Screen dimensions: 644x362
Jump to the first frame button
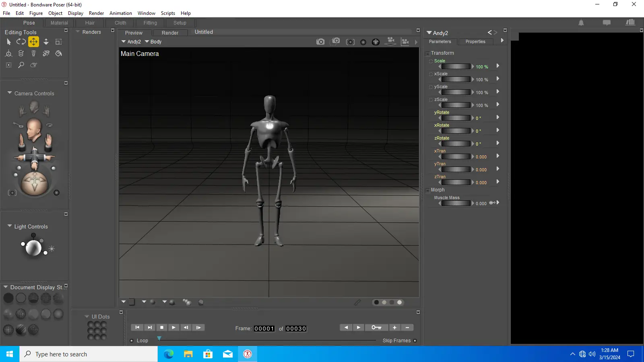pos(137,327)
